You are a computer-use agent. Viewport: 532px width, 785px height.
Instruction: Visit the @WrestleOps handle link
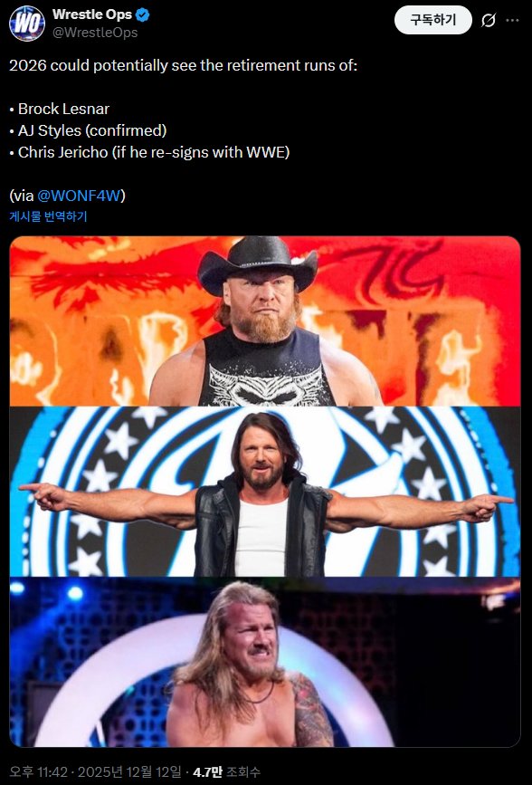tap(95, 33)
